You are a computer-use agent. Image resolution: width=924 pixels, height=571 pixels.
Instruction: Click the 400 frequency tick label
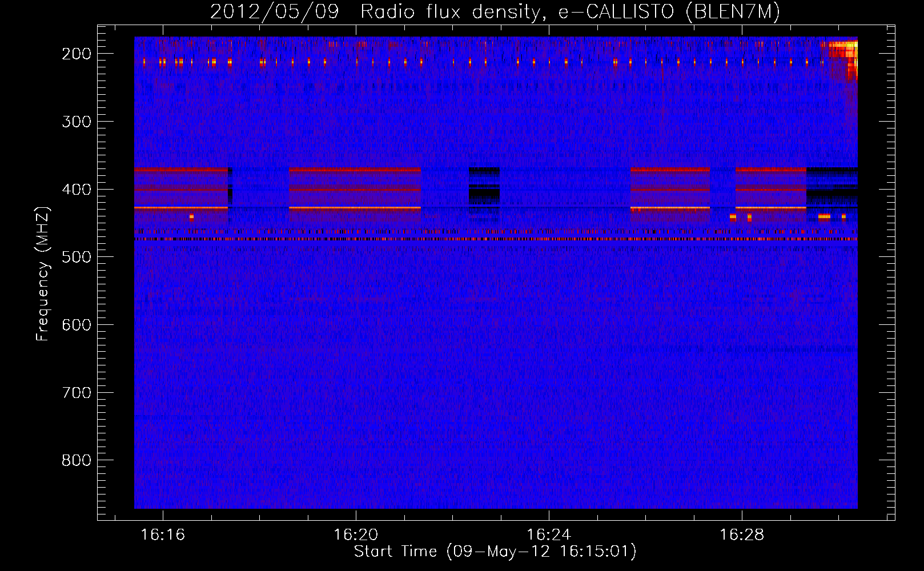point(76,190)
